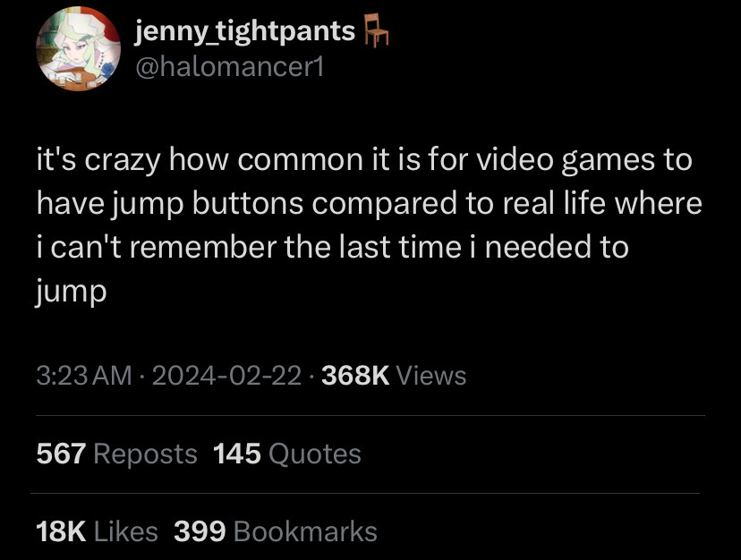The width and height of the screenshot is (741, 560).
Task: Click the words "last time" in the tweet
Action: (400, 247)
